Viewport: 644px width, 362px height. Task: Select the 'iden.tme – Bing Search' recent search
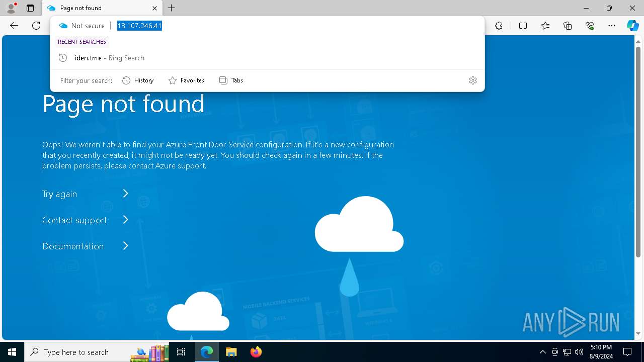pyautogui.click(x=267, y=58)
